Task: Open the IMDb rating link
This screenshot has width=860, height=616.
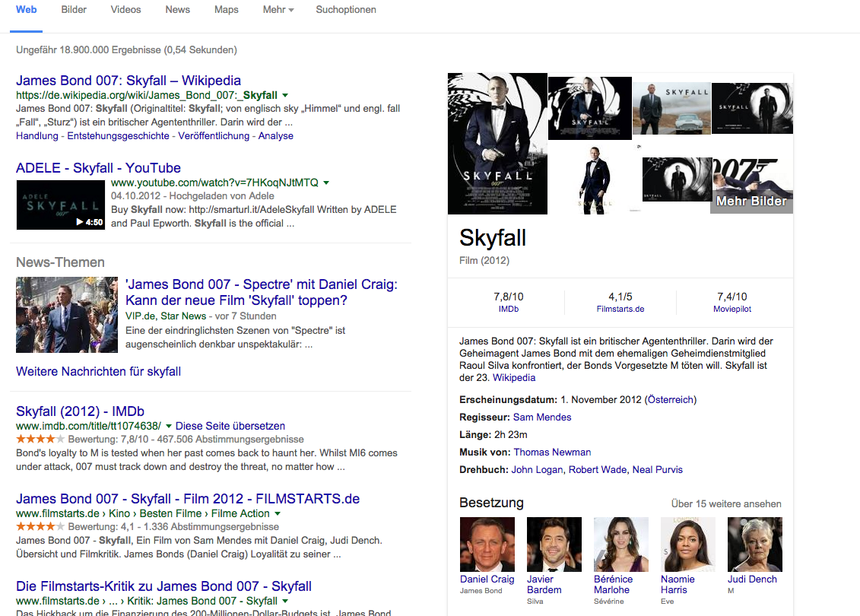Action: (x=509, y=309)
